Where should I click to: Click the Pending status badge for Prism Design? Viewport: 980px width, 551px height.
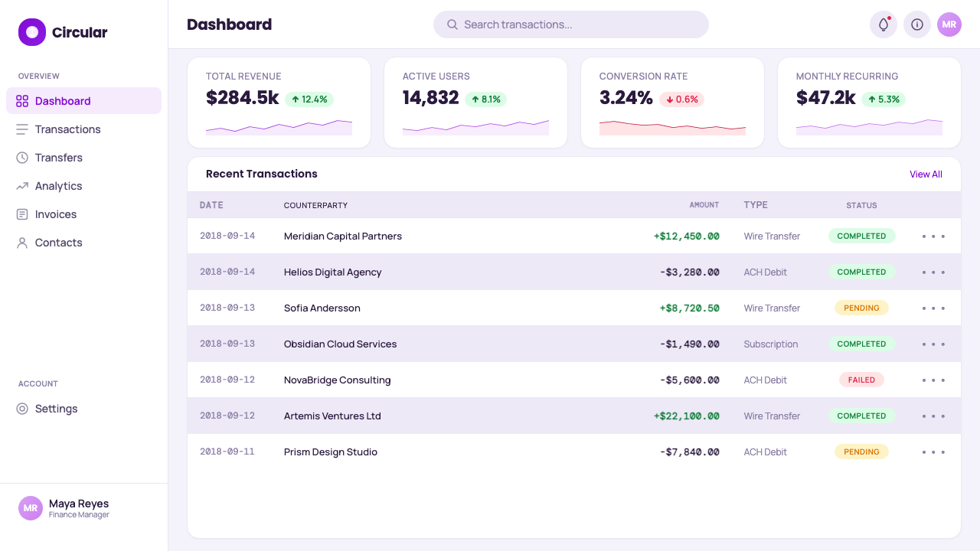pos(861,452)
